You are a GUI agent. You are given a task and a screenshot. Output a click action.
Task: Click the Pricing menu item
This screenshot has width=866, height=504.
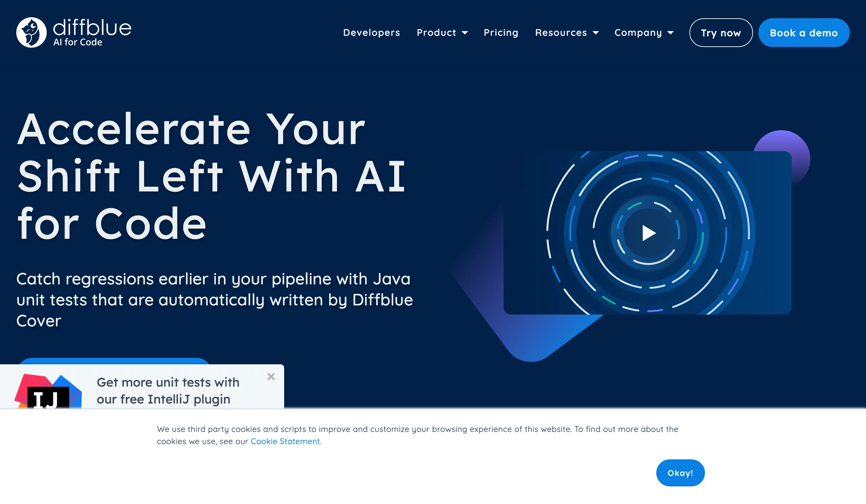(501, 32)
